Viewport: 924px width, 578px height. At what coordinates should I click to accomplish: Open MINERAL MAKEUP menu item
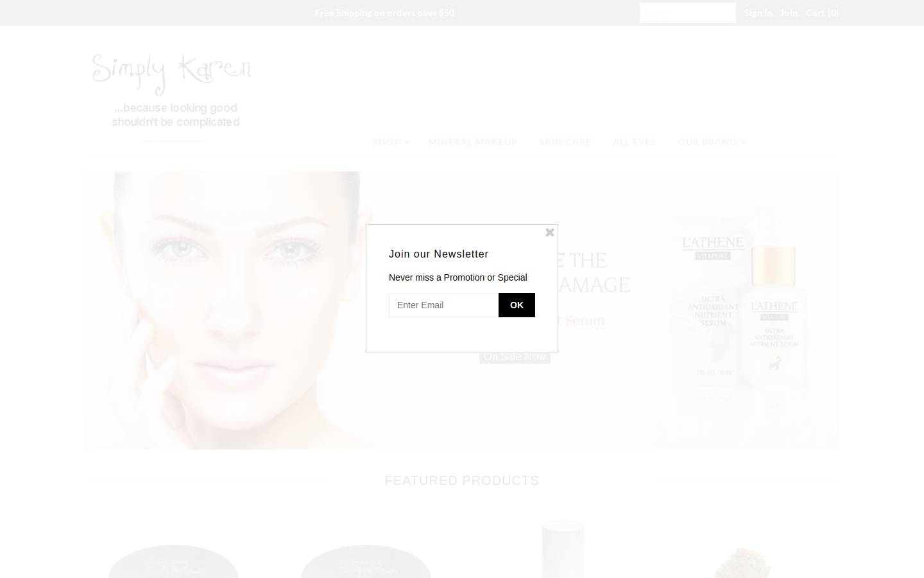[x=473, y=141]
